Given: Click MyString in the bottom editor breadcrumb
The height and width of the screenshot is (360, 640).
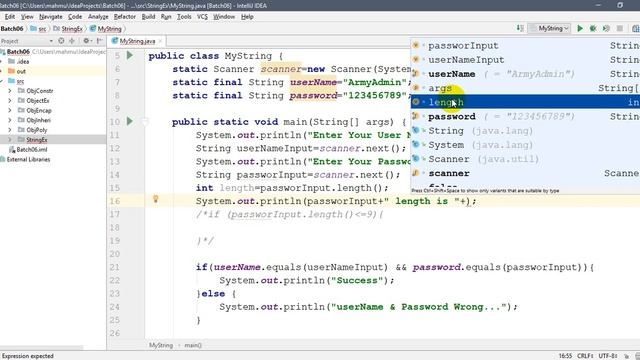Looking at the screenshot, I should point(161,345).
